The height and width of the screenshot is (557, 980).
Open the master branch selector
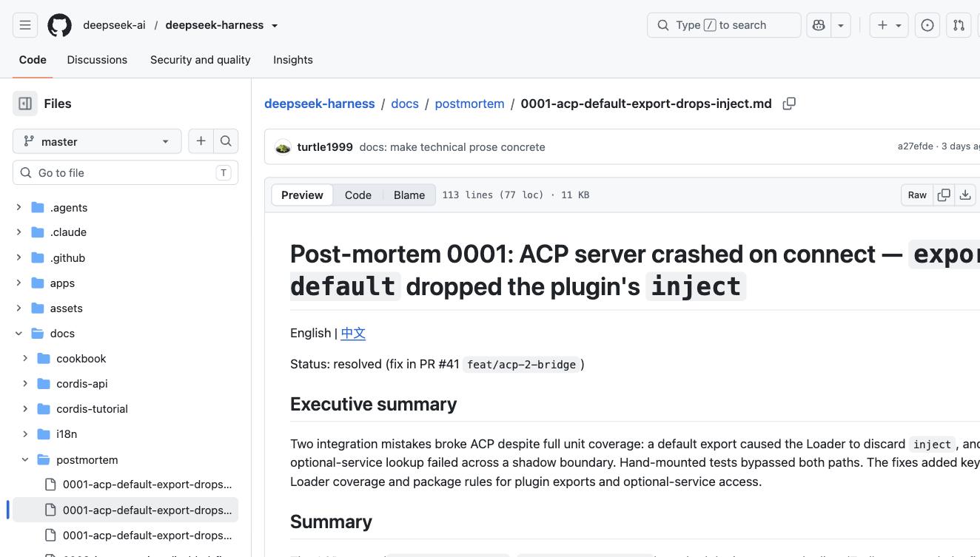pos(97,141)
